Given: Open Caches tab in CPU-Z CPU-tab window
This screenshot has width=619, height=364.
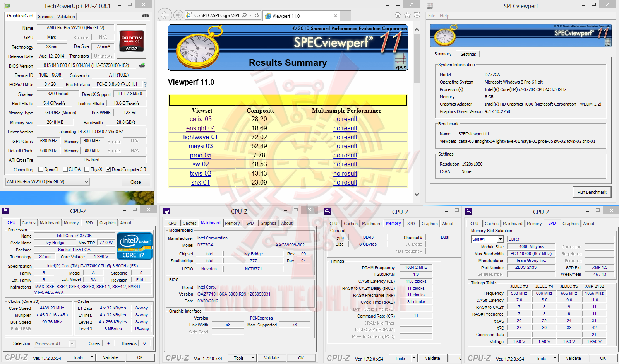Looking at the screenshot, I should [29, 223].
